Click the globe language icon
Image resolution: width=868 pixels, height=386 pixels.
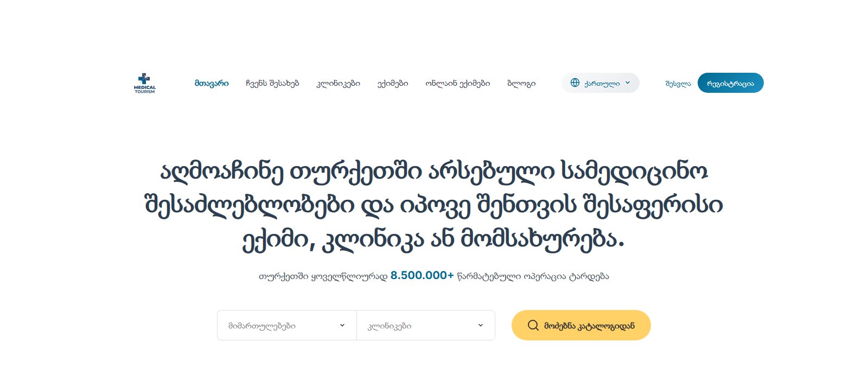[575, 83]
